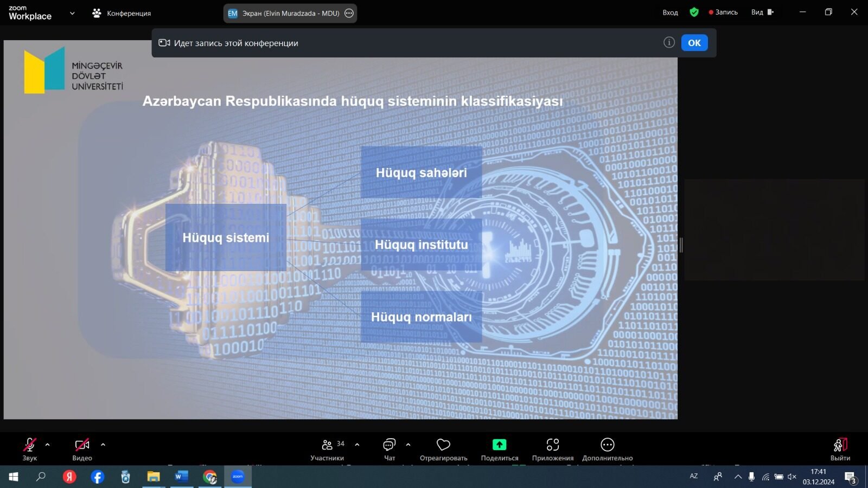
Task: Expand video options arrow next to Видео
Action: pos(103,445)
